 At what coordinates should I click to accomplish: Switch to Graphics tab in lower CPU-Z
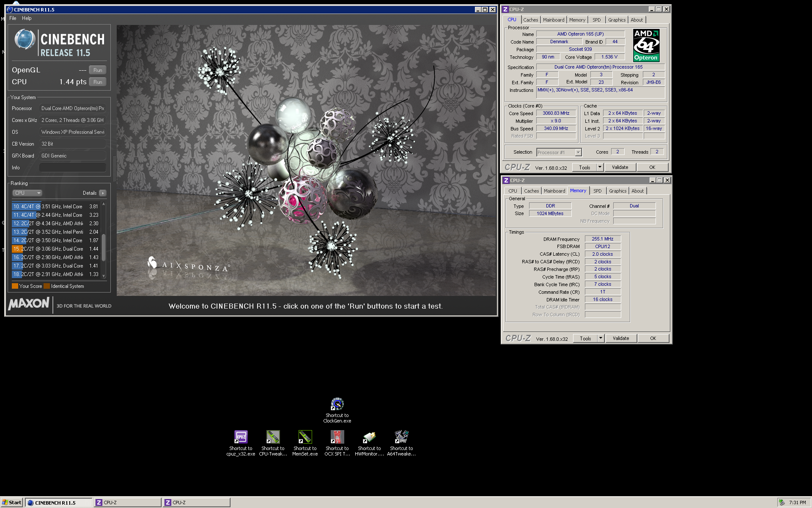point(618,191)
